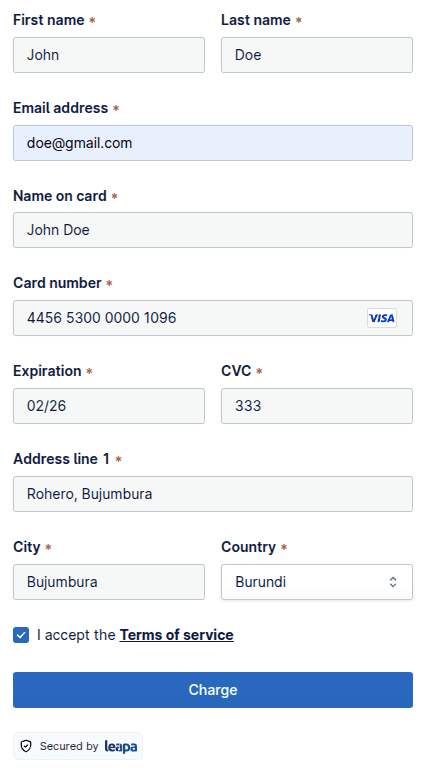
Task: Click the CVC field showing 333
Action: point(317,406)
